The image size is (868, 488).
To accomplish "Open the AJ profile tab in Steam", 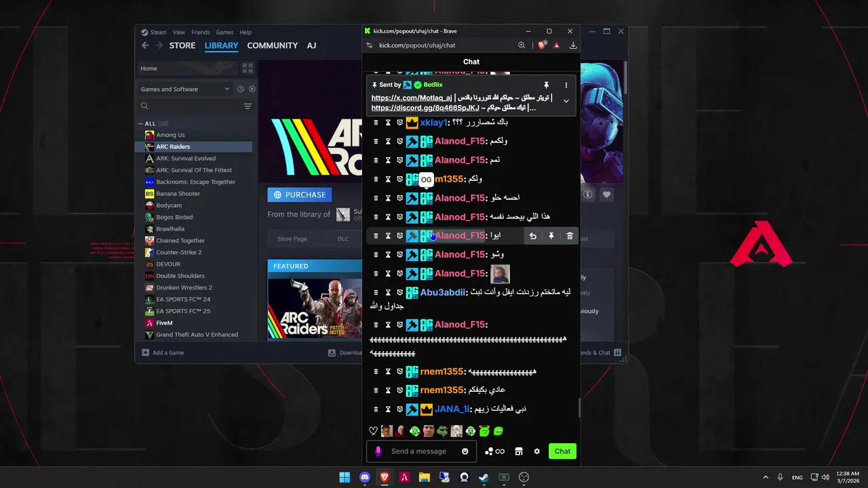I will (x=311, y=45).
